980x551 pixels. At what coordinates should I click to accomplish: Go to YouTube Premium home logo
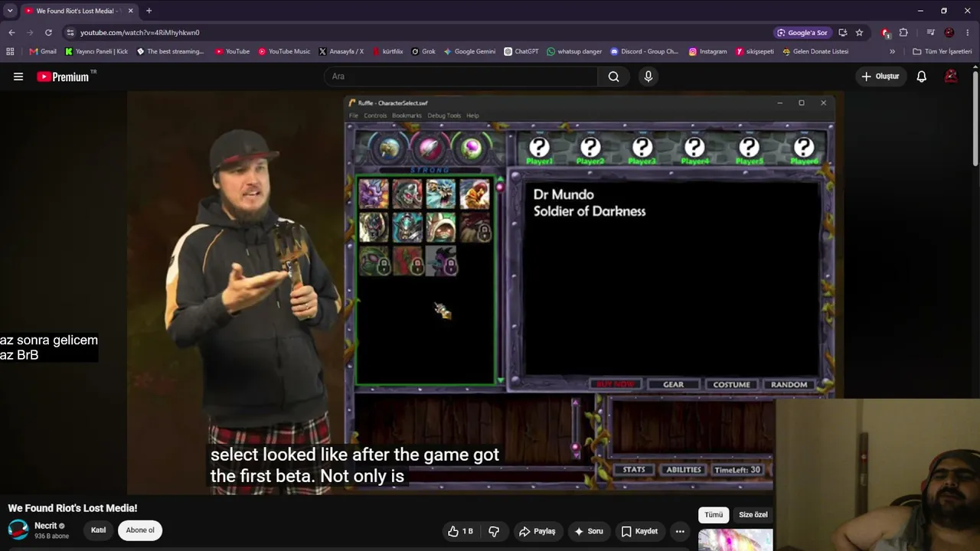[x=63, y=77]
